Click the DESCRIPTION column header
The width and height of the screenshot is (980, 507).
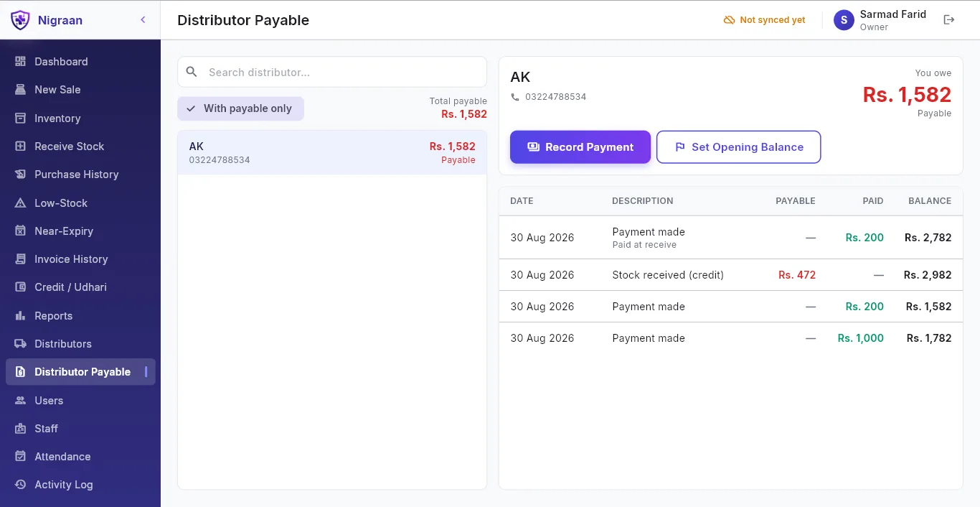(643, 201)
